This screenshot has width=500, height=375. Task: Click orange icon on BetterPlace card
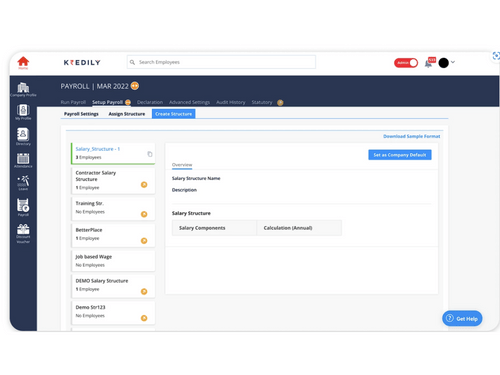click(144, 241)
